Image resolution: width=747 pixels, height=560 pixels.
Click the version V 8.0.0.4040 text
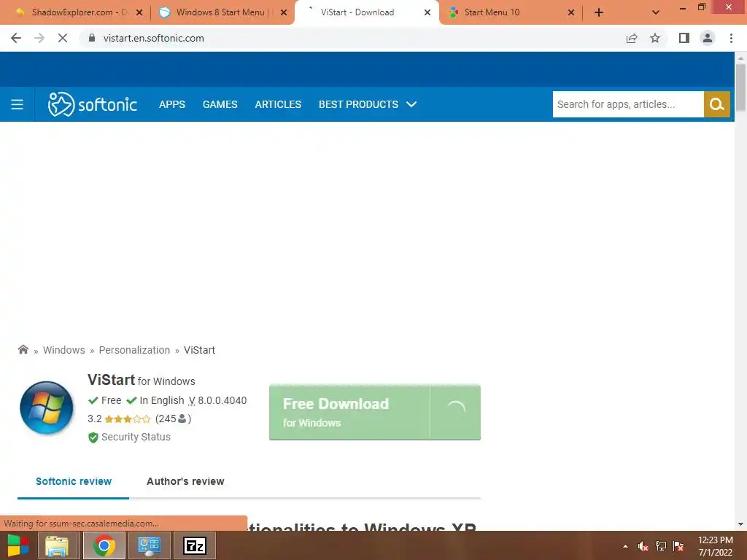(217, 400)
